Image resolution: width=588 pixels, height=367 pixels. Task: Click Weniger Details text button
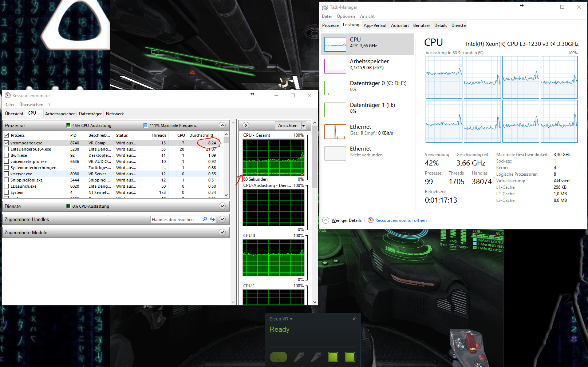pos(347,220)
